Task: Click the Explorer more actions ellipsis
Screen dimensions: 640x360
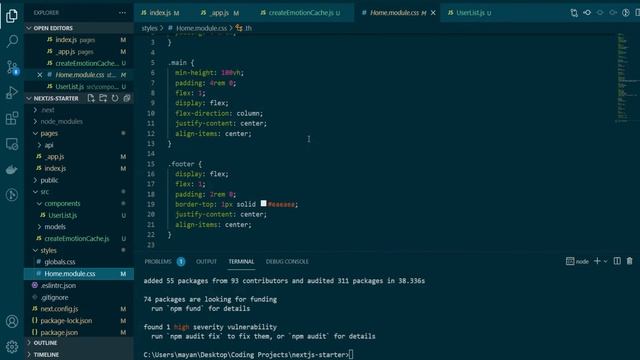Action: pyautogui.click(x=122, y=13)
